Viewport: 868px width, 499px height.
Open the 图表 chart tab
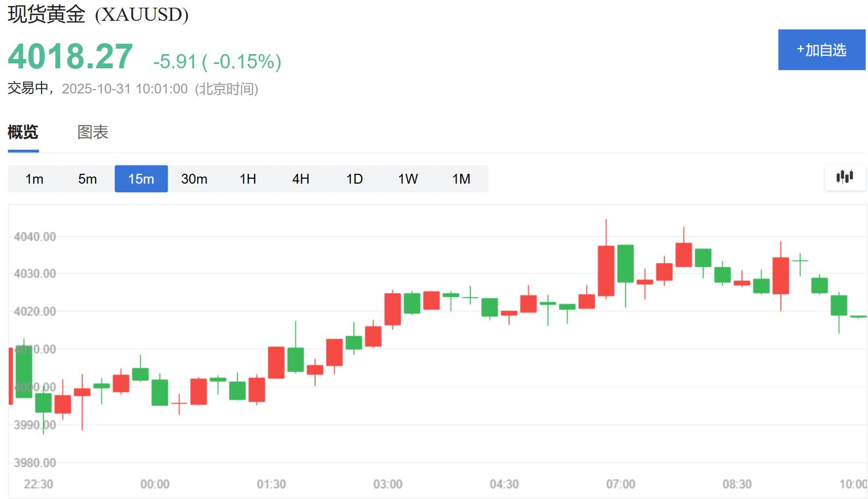pyautogui.click(x=92, y=132)
